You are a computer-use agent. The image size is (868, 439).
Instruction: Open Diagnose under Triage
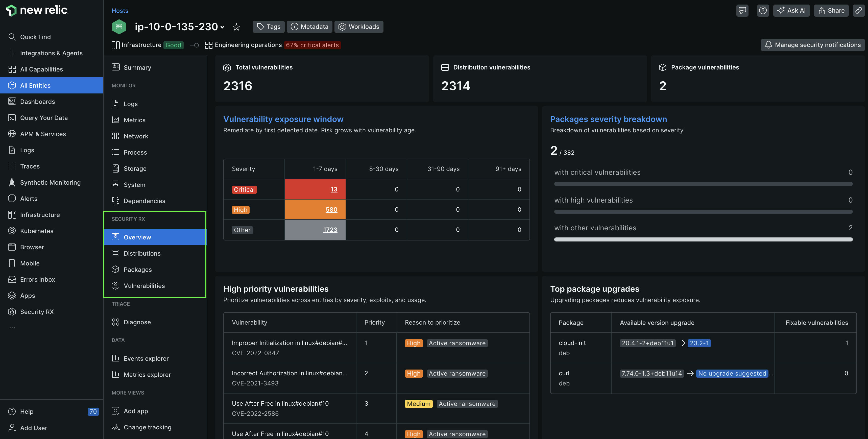click(155, 322)
